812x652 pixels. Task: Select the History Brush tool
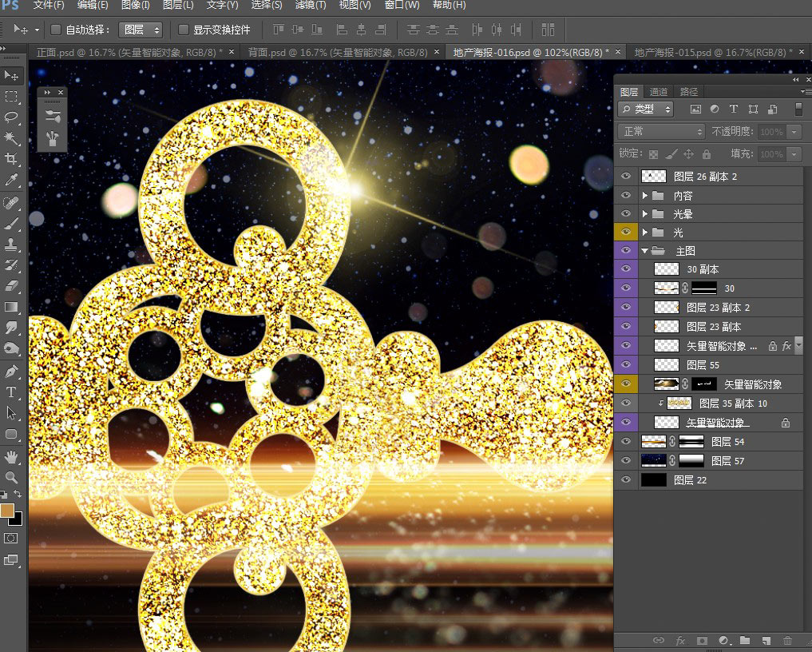[x=11, y=264]
